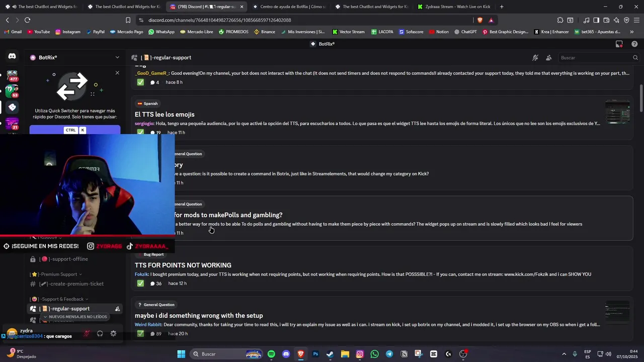Open Steam from the taskbar
644x362 pixels.
point(330,354)
